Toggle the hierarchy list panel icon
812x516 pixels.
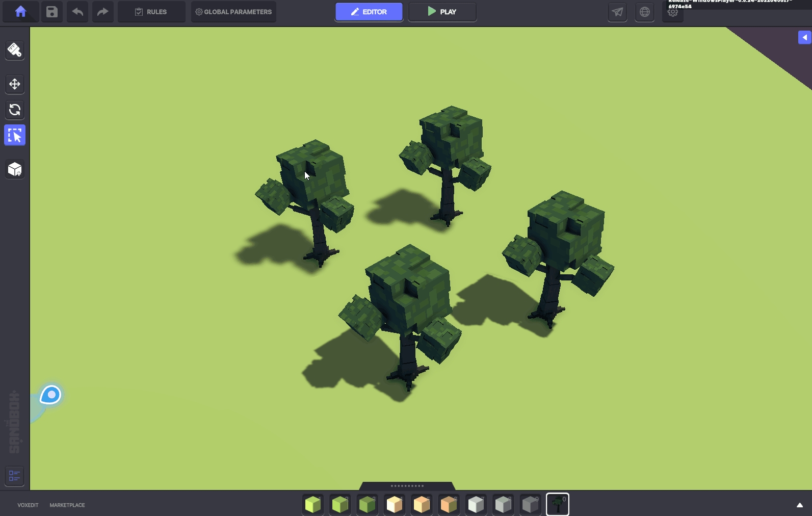click(15, 476)
